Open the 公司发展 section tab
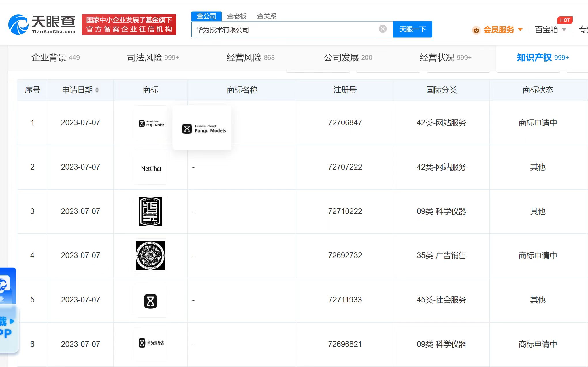 348,58
